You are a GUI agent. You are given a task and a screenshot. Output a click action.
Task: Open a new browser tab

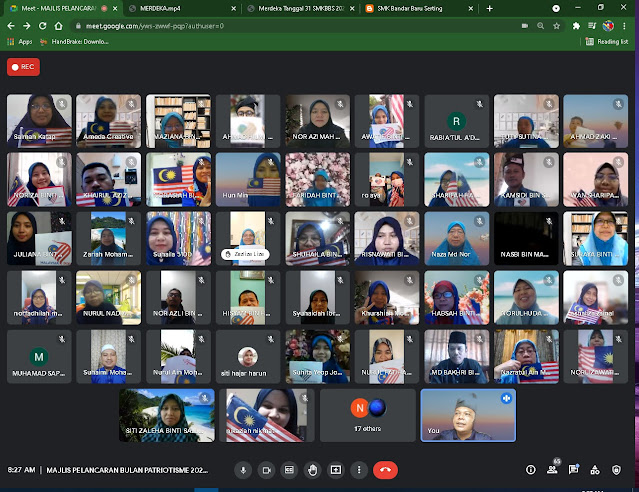coord(489,8)
